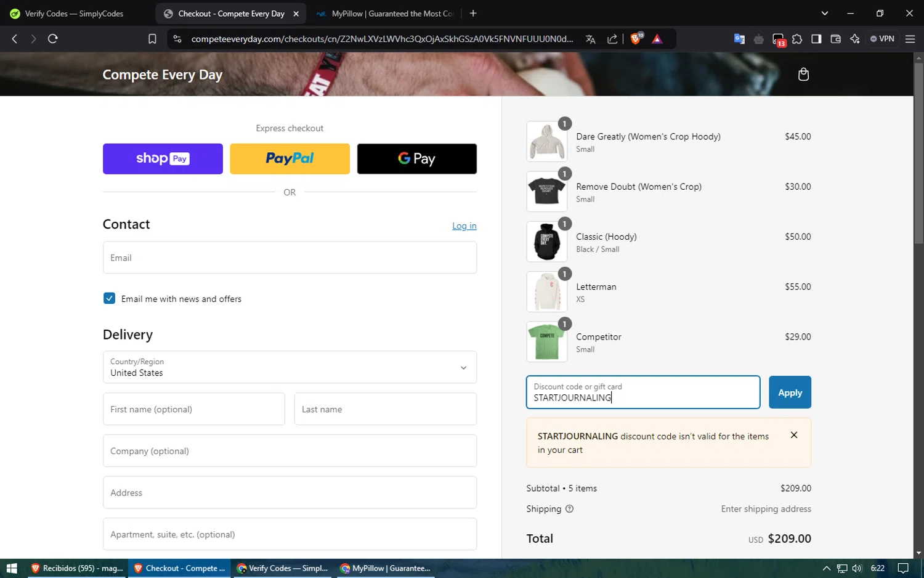The image size is (924, 578).
Task: Open the browser hamburger menu
Action: click(x=910, y=39)
